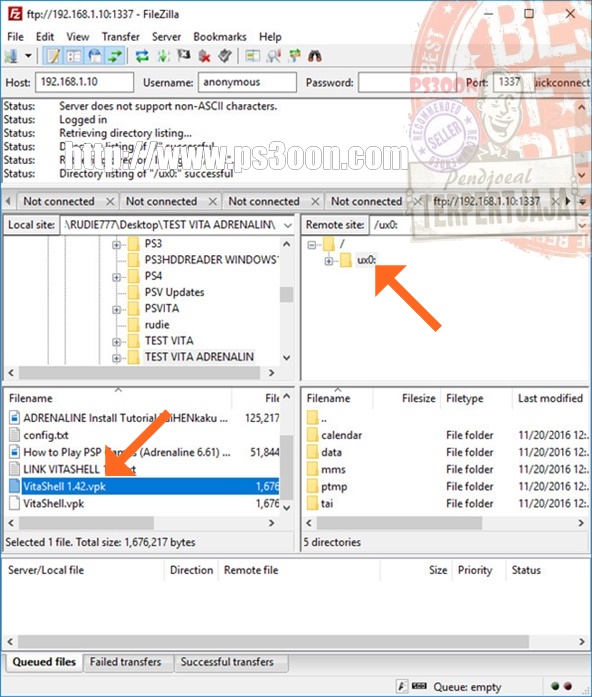Open the Site Manager icon
This screenshot has width=592, height=697.
(x=11, y=56)
